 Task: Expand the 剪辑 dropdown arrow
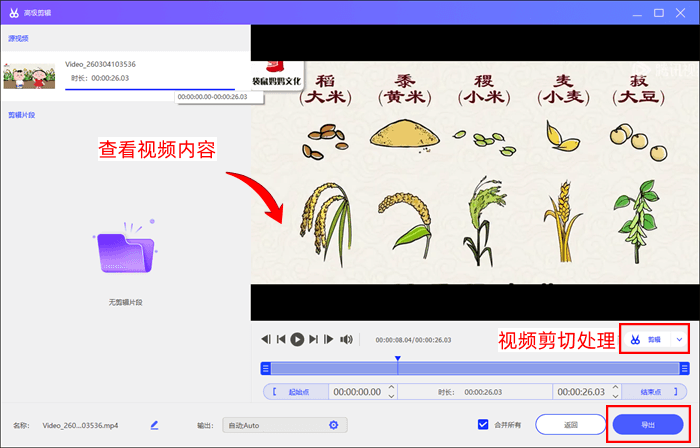point(679,340)
